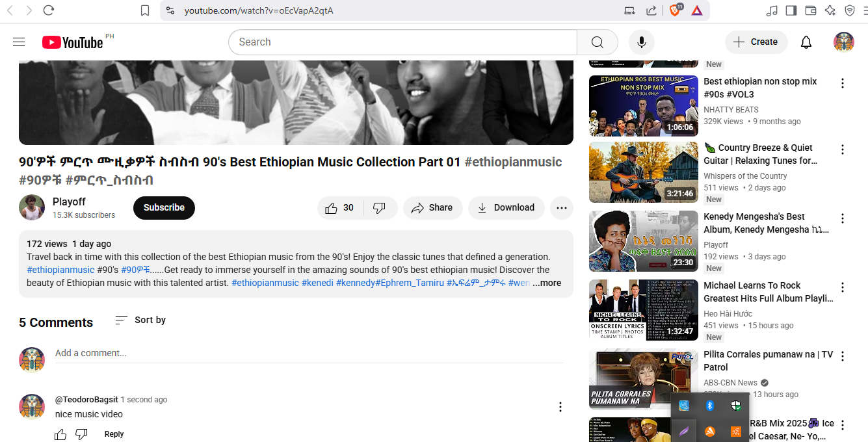Open the Whispers of the Country channel
Viewport: 868px width, 442px height.
coord(745,176)
